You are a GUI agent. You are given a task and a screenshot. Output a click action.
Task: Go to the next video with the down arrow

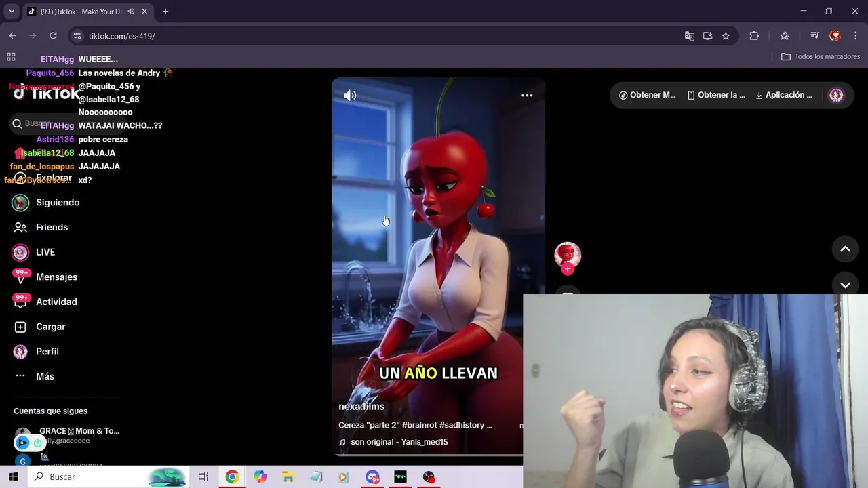[x=845, y=285]
